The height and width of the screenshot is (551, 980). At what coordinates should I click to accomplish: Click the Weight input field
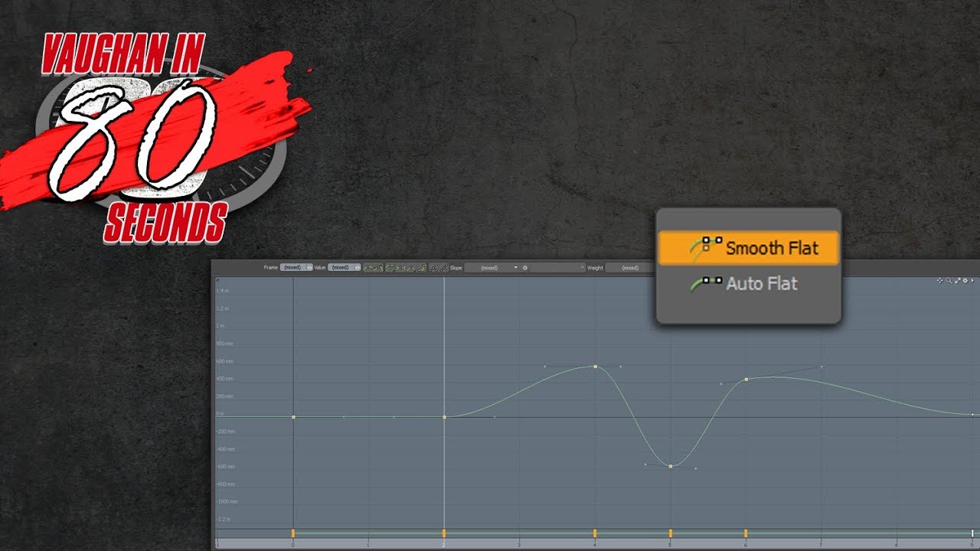(630, 268)
